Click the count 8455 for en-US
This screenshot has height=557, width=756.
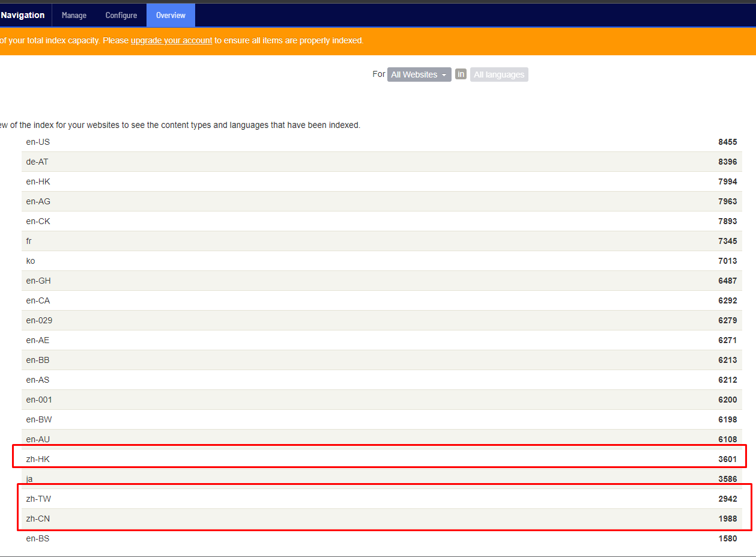tap(727, 142)
